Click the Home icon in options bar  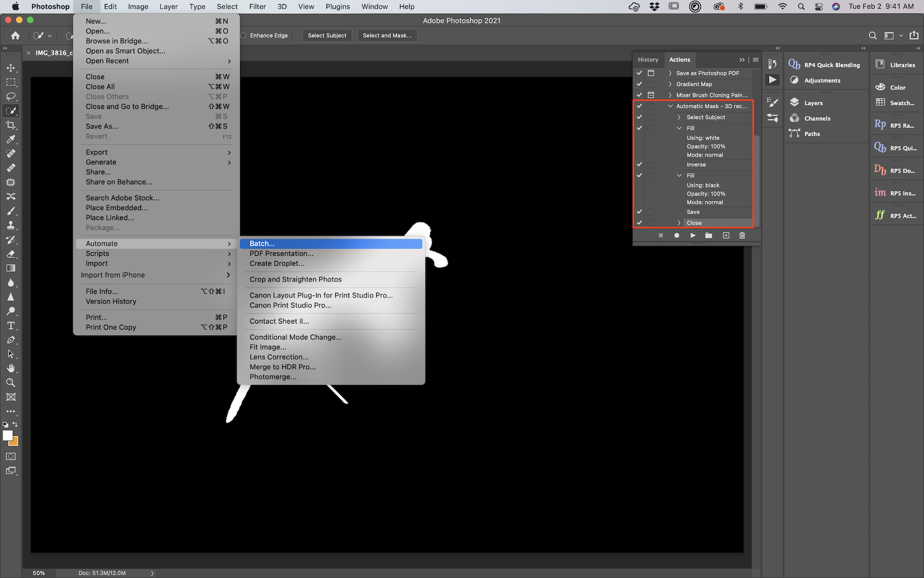(15, 35)
